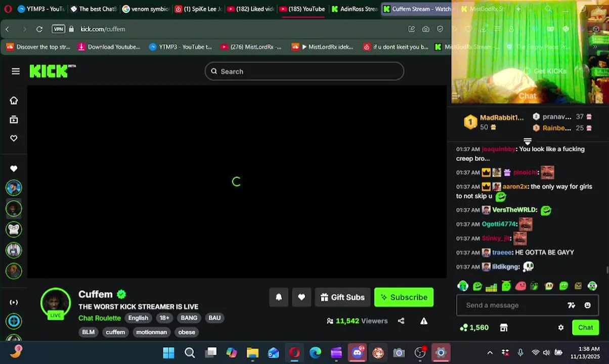Show hidden system tray icons
The image size is (609, 364).
(x=490, y=352)
